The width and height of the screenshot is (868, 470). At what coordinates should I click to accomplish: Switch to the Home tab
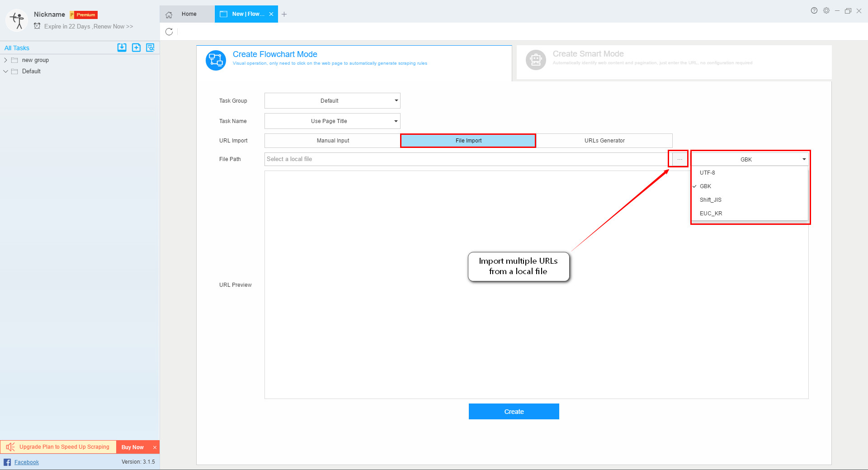point(189,14)
